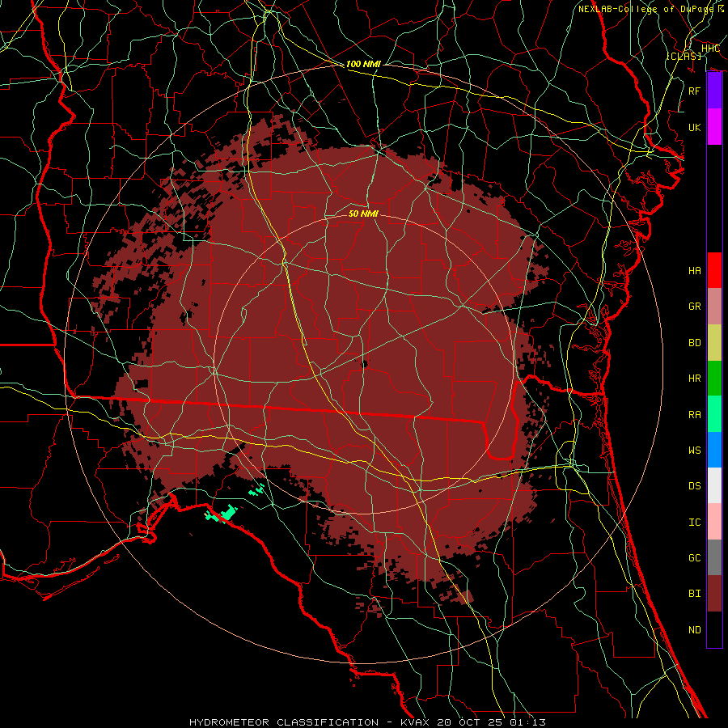Click the KVAX station identifier
728x728 pixels.
[414, 722]
